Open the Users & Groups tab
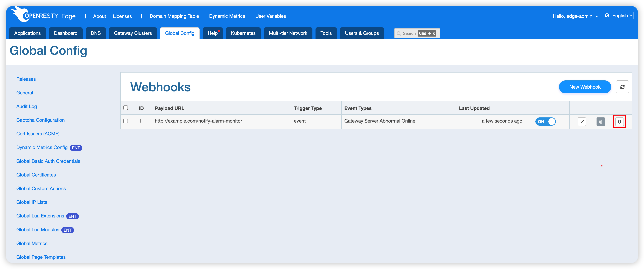Image resolution: width=644 pixels, height=269 pixels. (362, 33)
